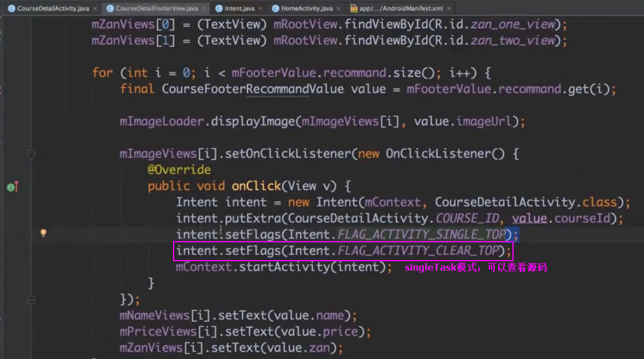The height and width of the screenshot is (359, 644).
Task: Click the class icon on Intent.java tab
Action: [x=219, y=8]
